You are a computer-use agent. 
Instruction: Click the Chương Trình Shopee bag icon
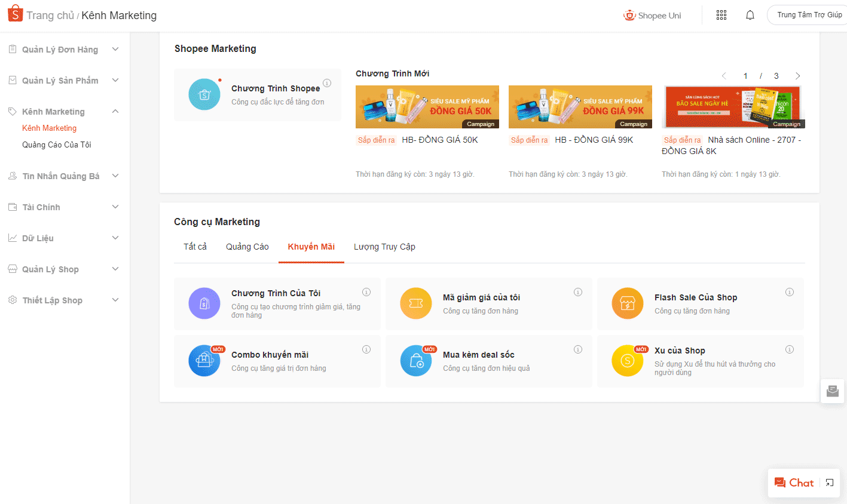204,94
